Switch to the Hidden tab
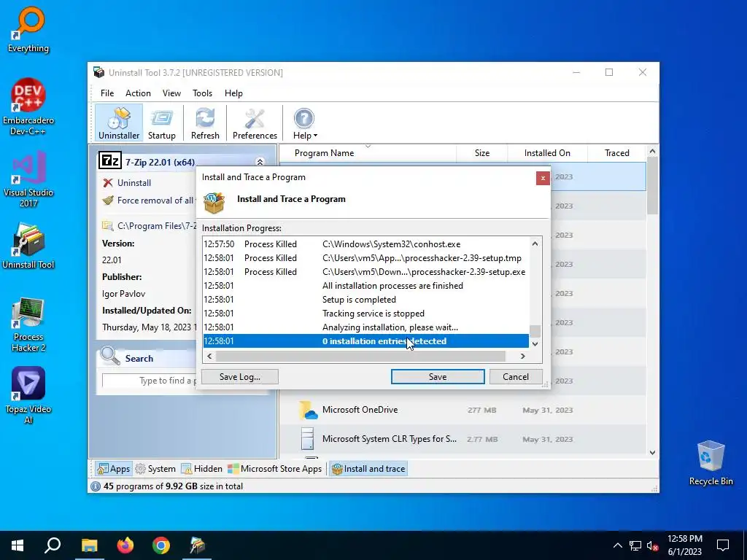 tap(202, 469)
